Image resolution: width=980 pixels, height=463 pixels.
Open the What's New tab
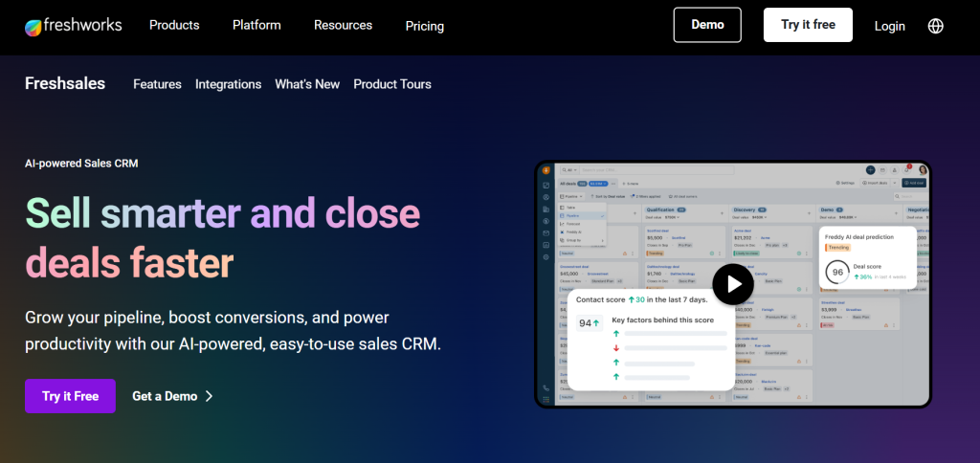307,84
